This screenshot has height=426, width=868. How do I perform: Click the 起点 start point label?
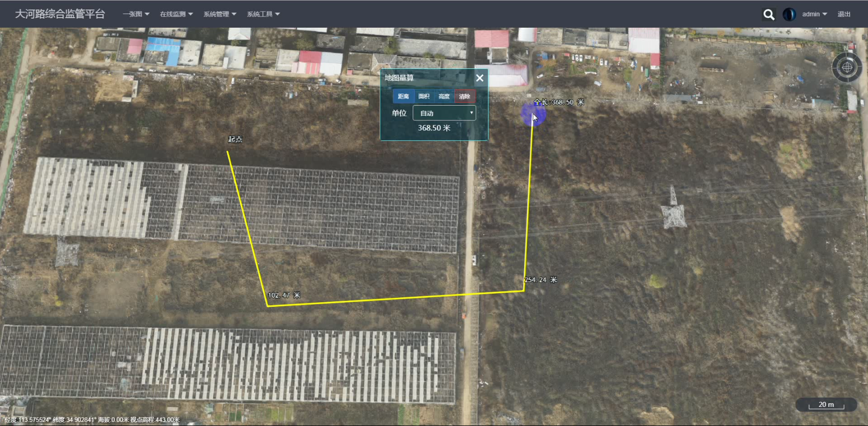pyautogui.click(x=235, y=139)
